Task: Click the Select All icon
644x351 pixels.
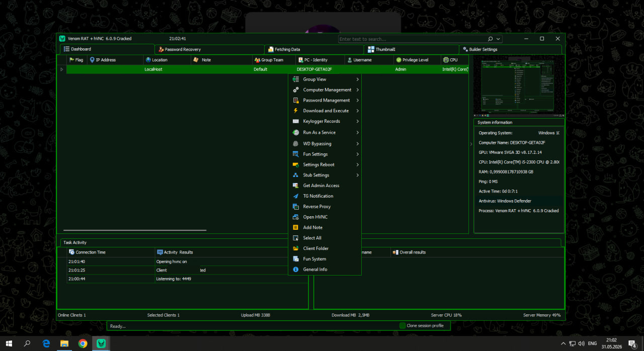Action: (296, 238)
